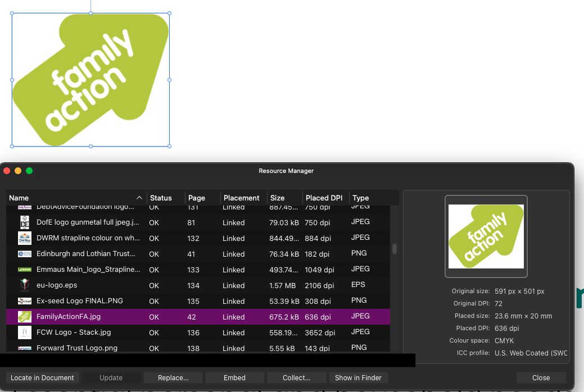Viewport: 584px width, 392px height.
Task: Embed the selected linked resource
Action: [234, 377]
